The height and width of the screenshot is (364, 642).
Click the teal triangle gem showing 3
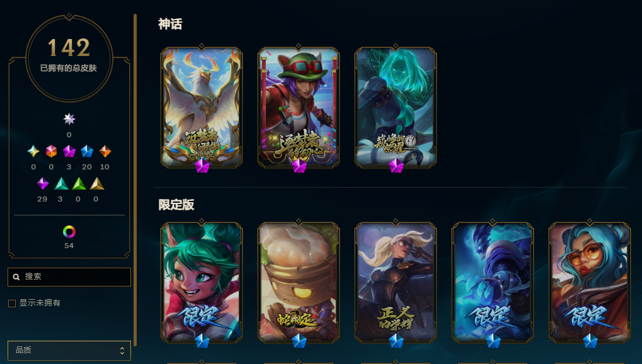click(61, 183)
